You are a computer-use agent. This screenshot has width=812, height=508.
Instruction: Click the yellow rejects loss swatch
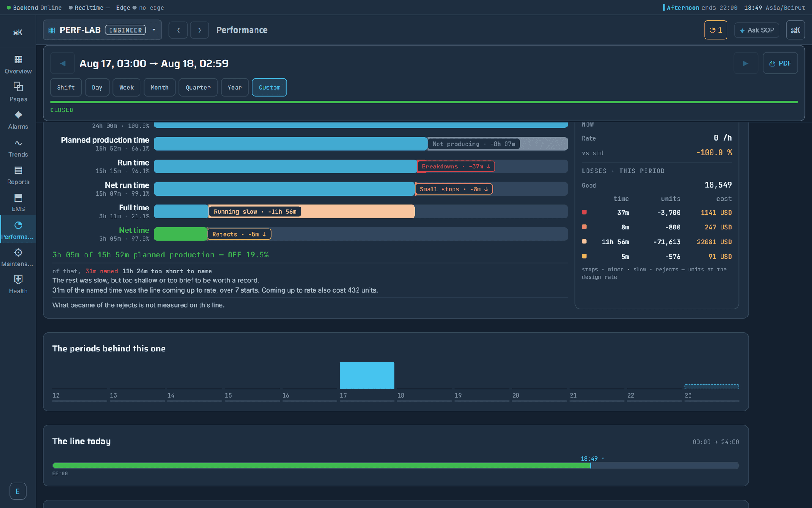click(584, 256)
